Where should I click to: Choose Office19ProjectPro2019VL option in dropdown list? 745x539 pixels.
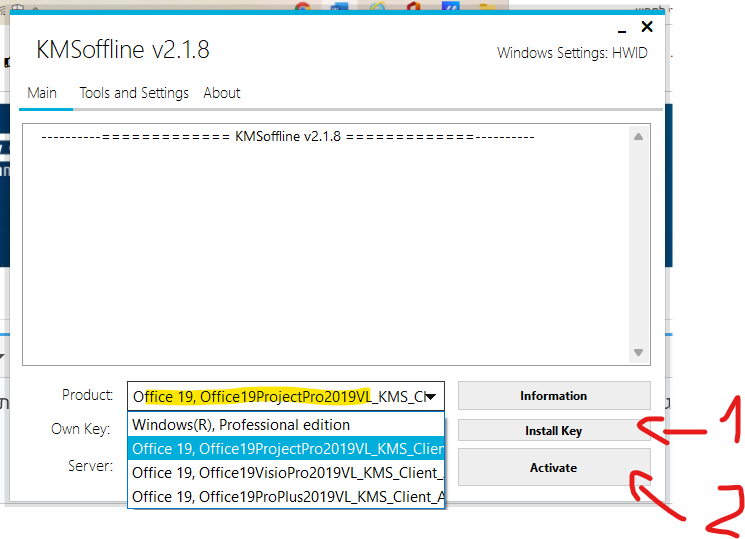(x=286, y=449)
